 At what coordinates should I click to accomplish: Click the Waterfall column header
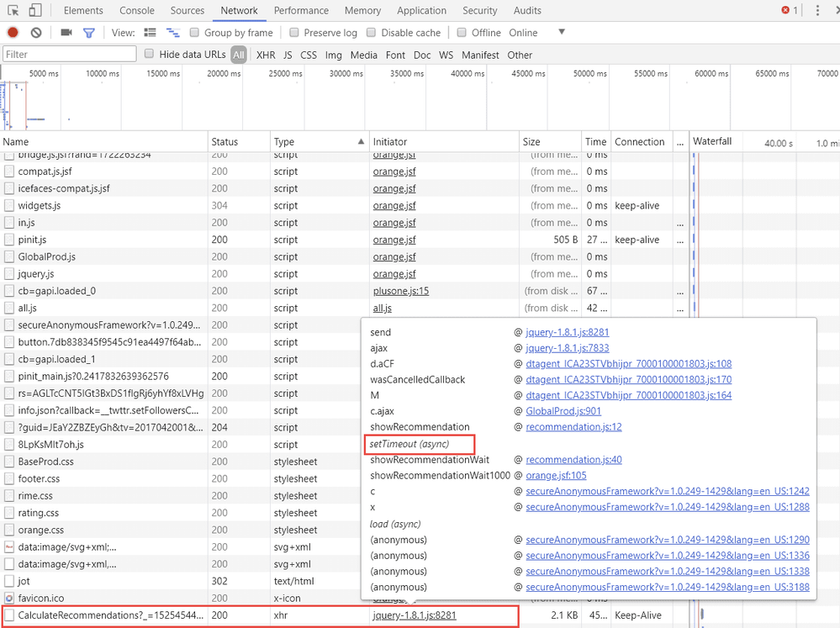(711, 142)
